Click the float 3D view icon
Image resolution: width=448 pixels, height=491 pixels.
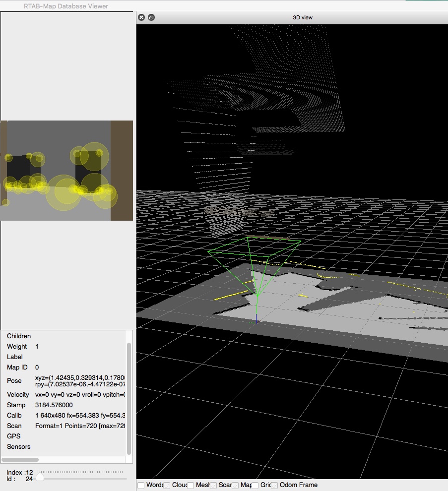(151, 17)
